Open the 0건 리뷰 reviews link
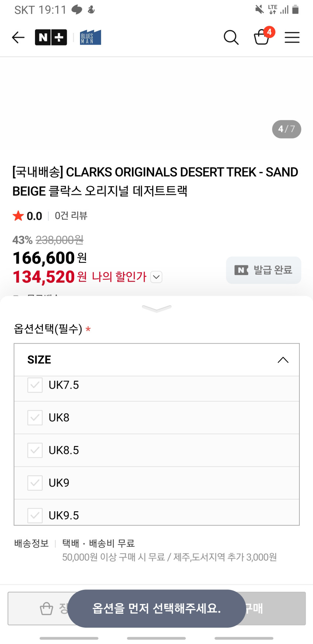 point(71,216)
